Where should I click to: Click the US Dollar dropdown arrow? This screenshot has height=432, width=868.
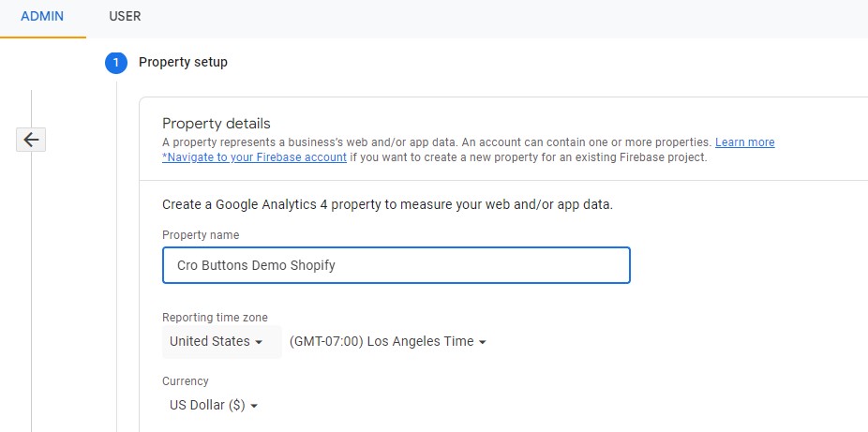point(254,406)
